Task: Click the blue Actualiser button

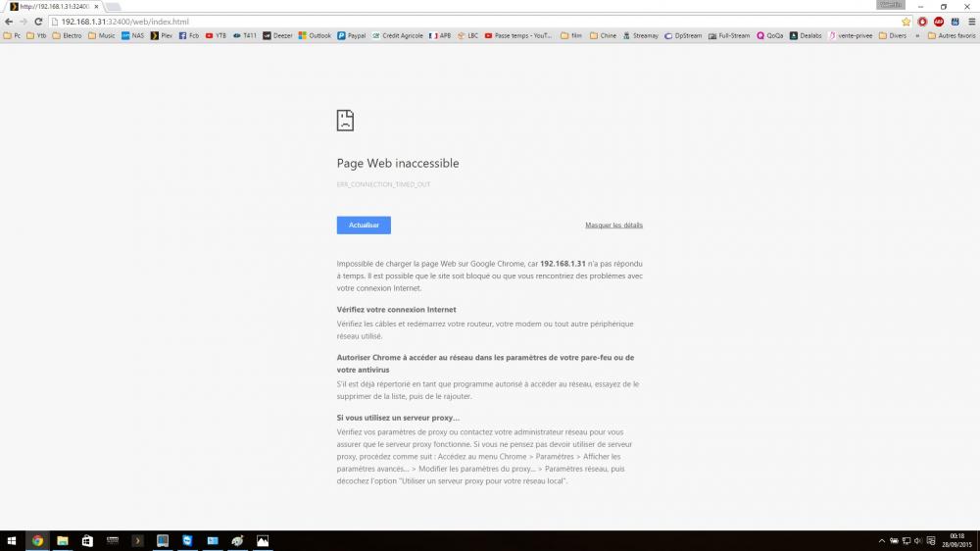Action: 364,225
